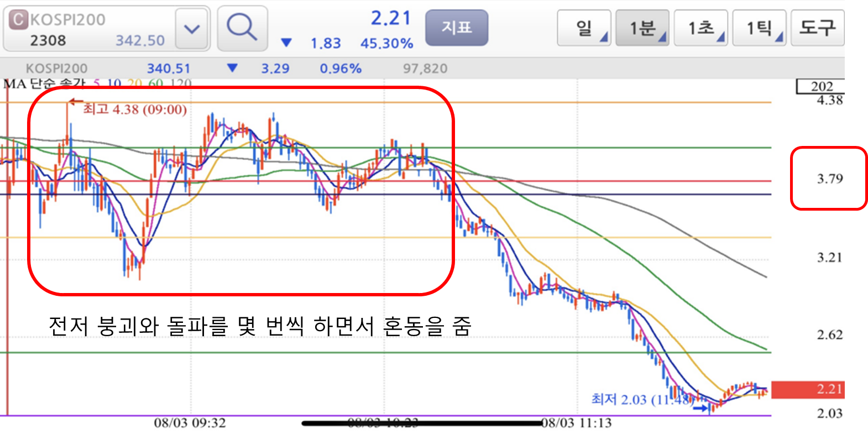Viewport: 868px width, 434px height.
Task: Click the C badge next to KOSPI200
Action: tap(18, 19)
